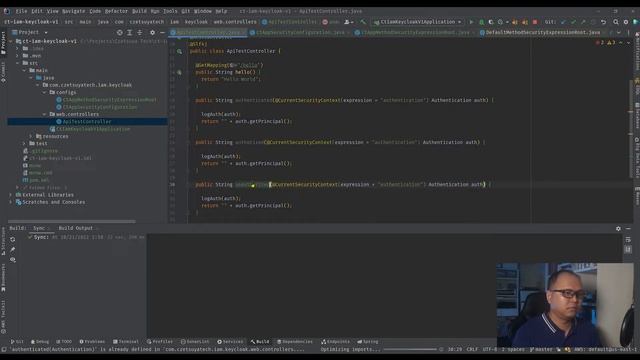Expand the External Libraries node

click(x=11, y=195)
